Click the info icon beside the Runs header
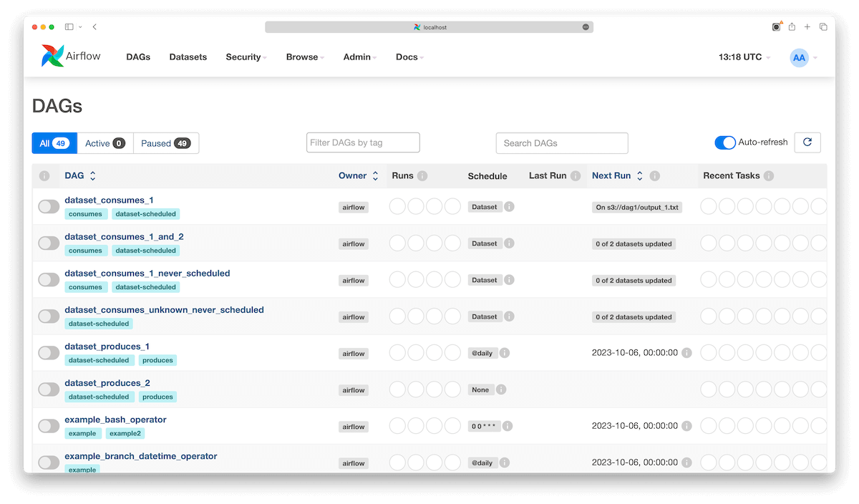 pyautogui.click(x=422, y=175)
